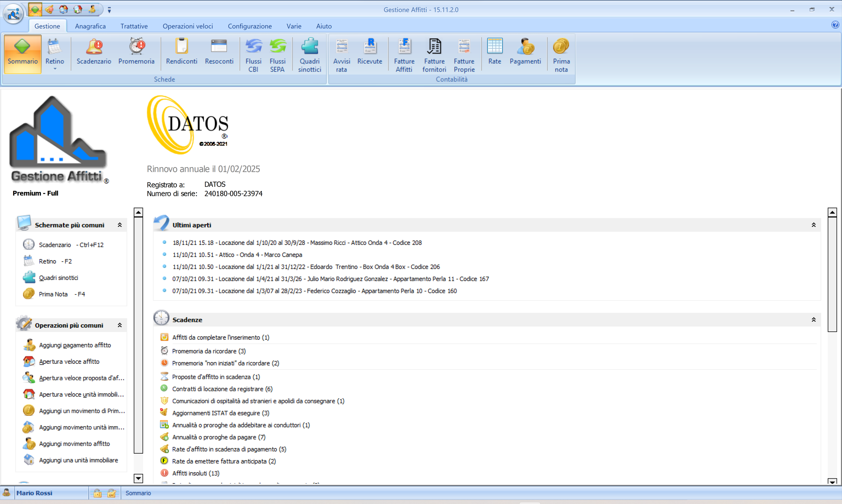Click Aggiungi una unità immobiliare

tap(78, 460)
